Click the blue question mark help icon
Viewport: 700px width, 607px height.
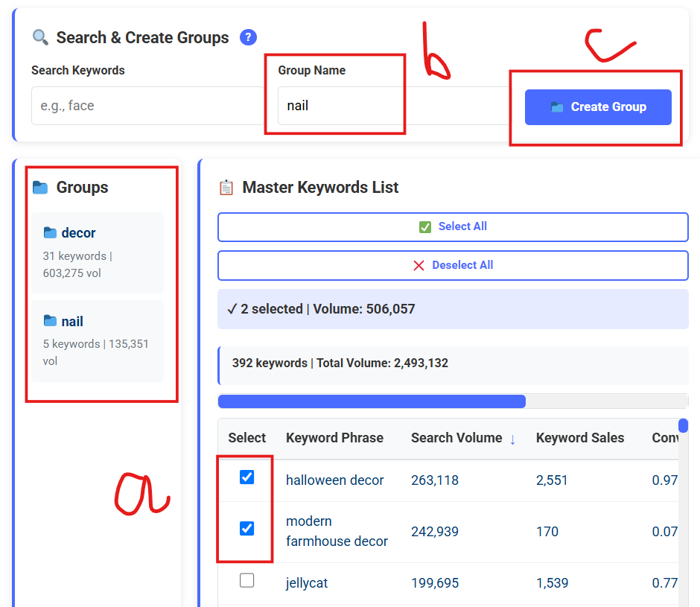point(248,37)
